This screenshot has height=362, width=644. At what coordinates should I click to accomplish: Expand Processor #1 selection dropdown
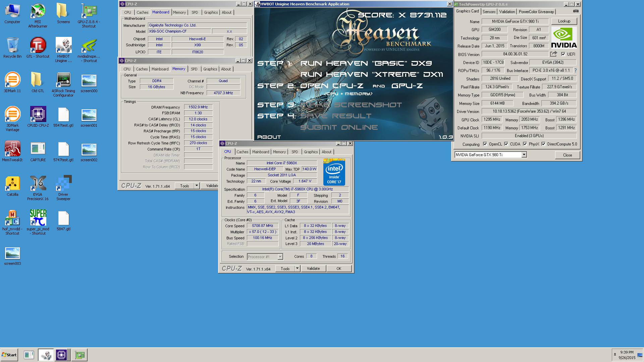pos(280,257)
